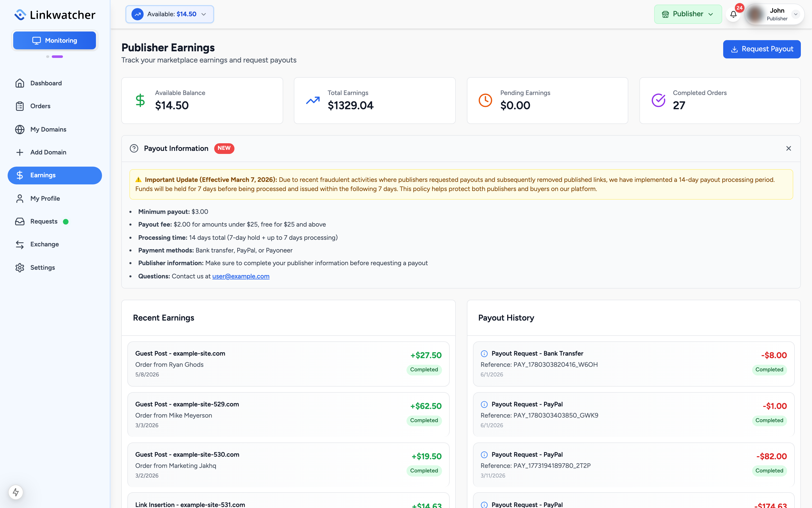
Task: Click the red NEW badge
Action: click(x=224, y=148)
